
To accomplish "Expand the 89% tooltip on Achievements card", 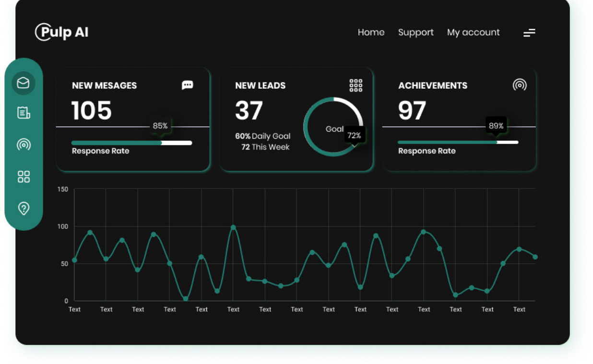I will pos(496,126).
